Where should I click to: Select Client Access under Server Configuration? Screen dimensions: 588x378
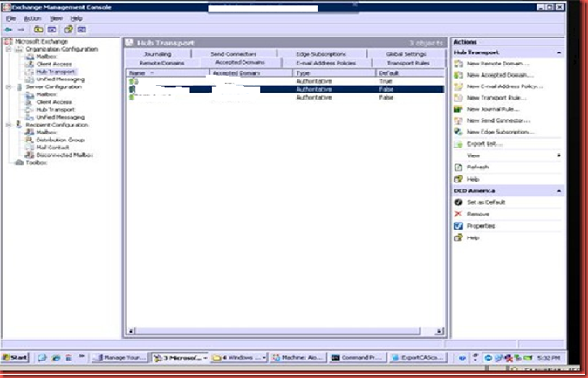pyautogui.click(x=53, y=102)
